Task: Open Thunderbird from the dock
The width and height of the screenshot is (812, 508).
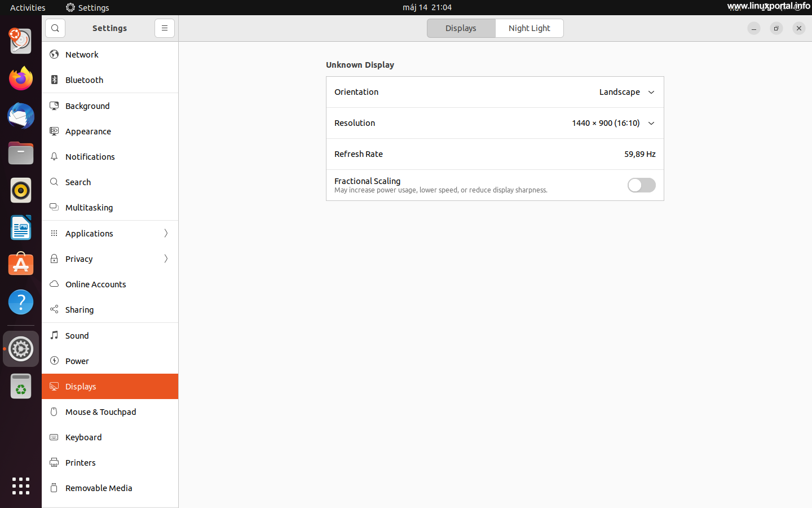Action: 20,116
